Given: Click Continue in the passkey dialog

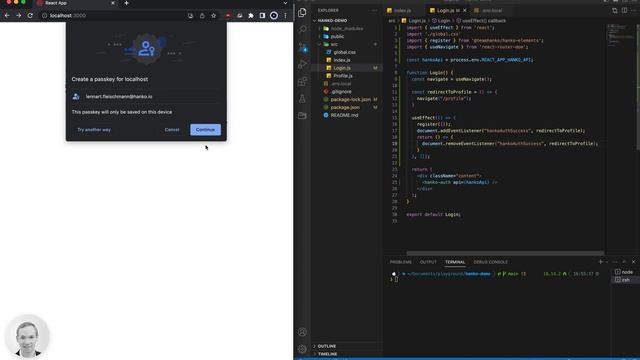Looking at the screenshot, I should [x=205, y=130].
